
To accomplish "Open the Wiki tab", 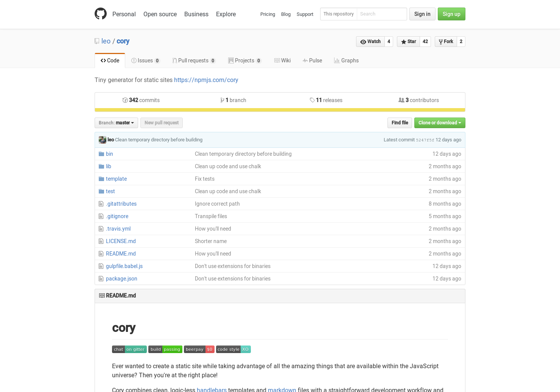I will pos(282,60).
